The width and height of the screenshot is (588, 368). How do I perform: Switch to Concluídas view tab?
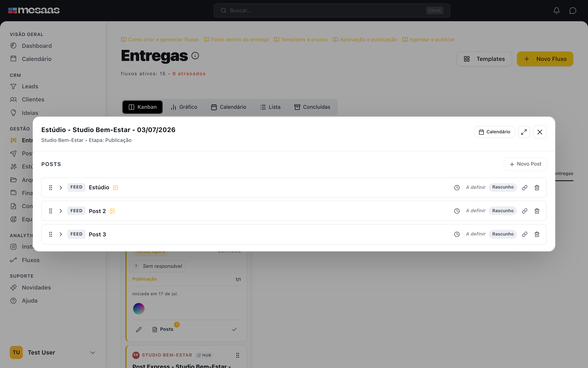pyautogui.click(x=312, y=107)
